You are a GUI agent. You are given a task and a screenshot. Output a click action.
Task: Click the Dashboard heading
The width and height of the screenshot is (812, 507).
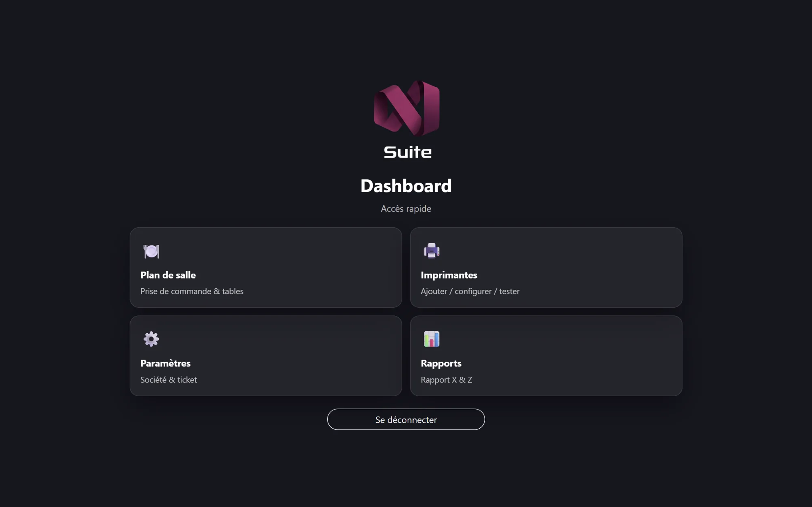(x=406, y=186)
